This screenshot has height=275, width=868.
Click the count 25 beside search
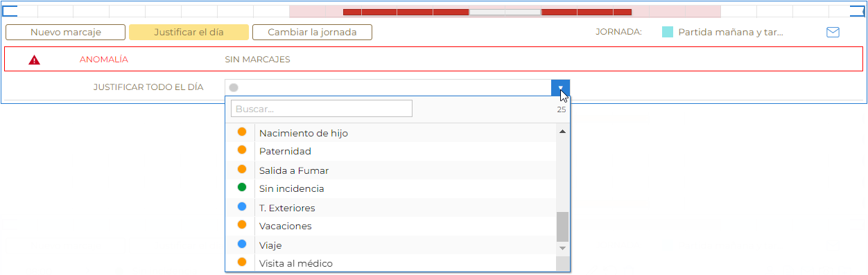[561, 109]
